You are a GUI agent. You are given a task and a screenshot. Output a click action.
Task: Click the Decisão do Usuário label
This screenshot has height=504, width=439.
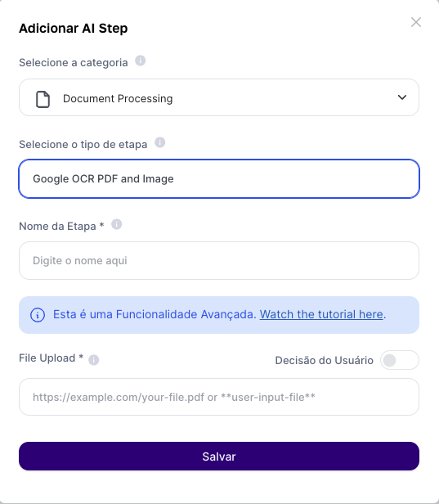pos(324,360)
